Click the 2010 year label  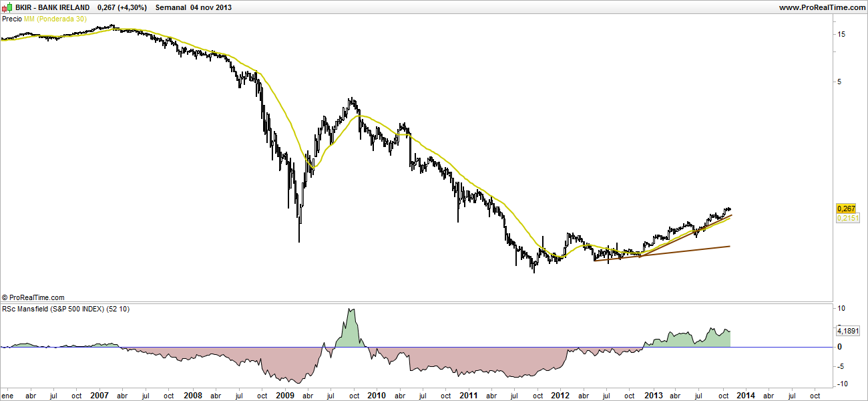[377, 395]
